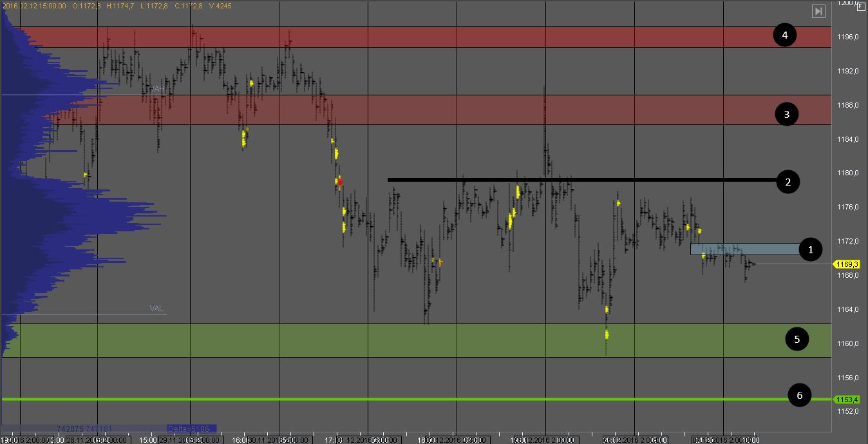This screenshot has height=444, width=868.
Task: Select the circle marker numbered 4
Action: tap(785, 35)
